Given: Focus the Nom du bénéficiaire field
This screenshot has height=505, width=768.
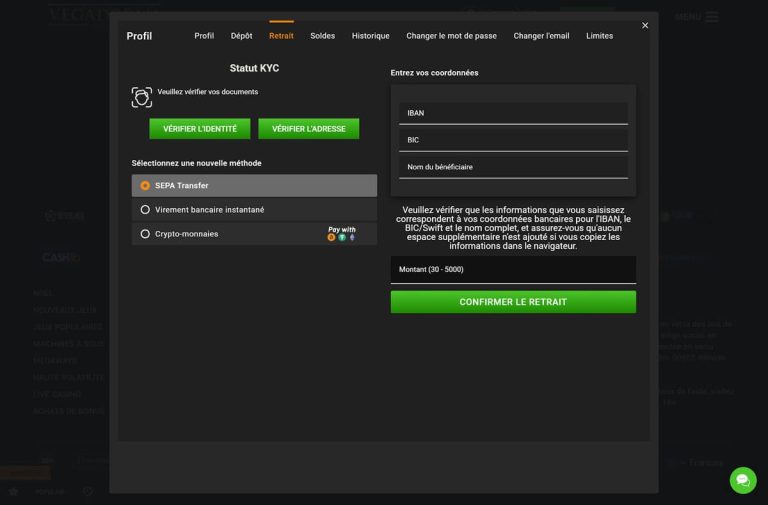Looking at the screenshot, I should click(513, 167).
